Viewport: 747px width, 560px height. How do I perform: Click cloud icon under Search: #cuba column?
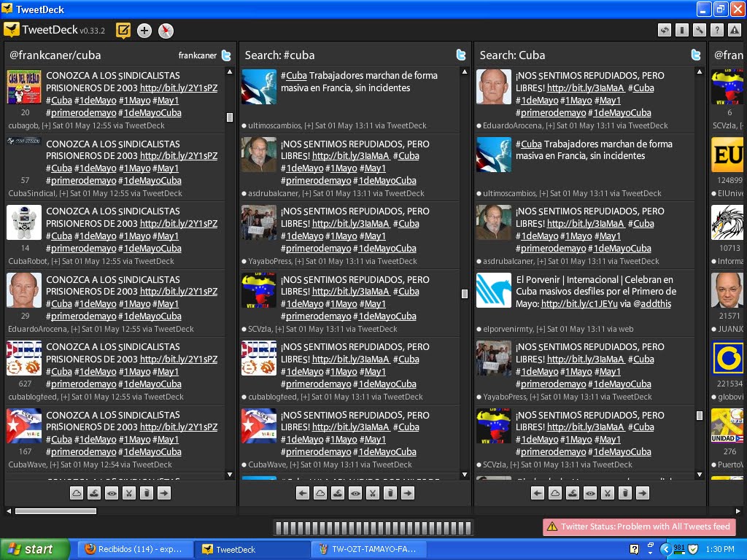[x=320, y=494]
